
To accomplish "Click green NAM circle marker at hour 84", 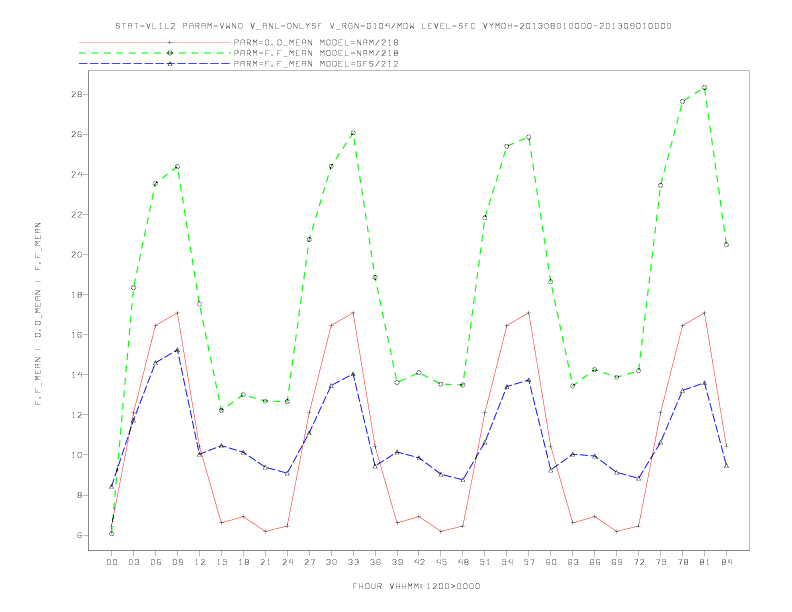I will 726,244.
